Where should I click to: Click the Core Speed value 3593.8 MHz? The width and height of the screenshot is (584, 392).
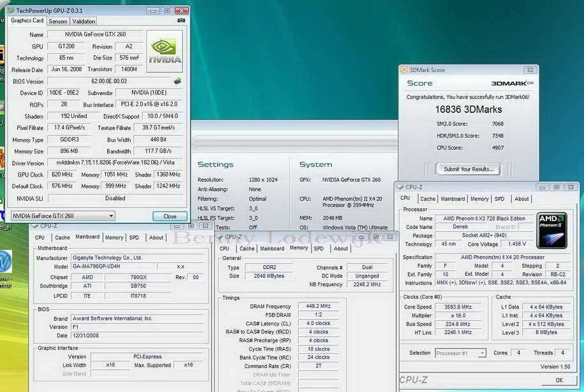[x=458, y=307]
